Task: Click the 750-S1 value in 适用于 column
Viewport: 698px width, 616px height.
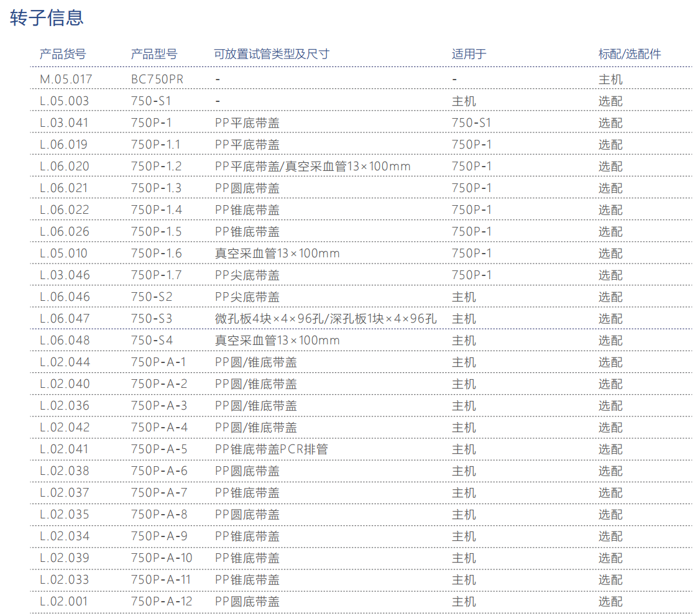Action: 471,123
